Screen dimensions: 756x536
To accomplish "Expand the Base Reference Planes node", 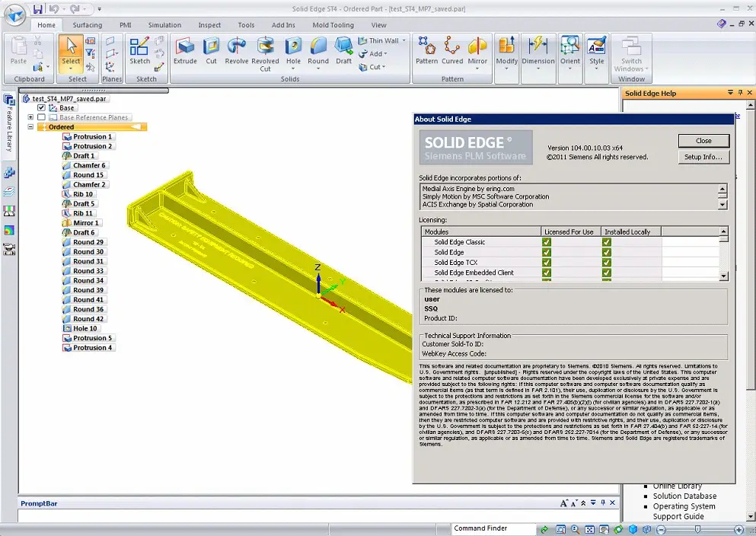I will (30, 117).
